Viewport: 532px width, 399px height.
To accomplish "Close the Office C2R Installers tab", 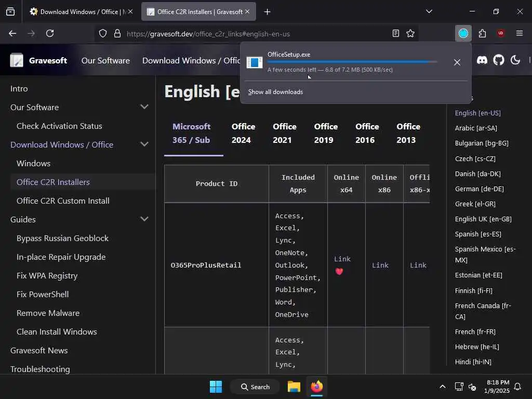I will pyautogui.click(x=247, y=11).
